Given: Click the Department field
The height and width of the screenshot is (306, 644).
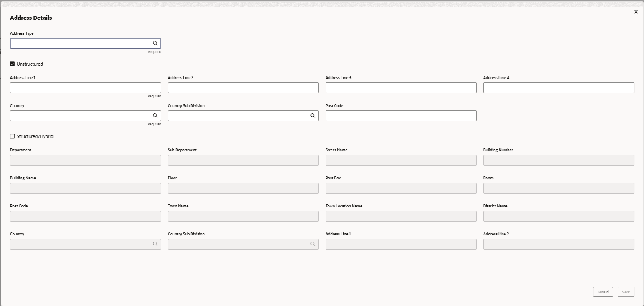Looking at the screenshot, I should (x=85, y=160).
